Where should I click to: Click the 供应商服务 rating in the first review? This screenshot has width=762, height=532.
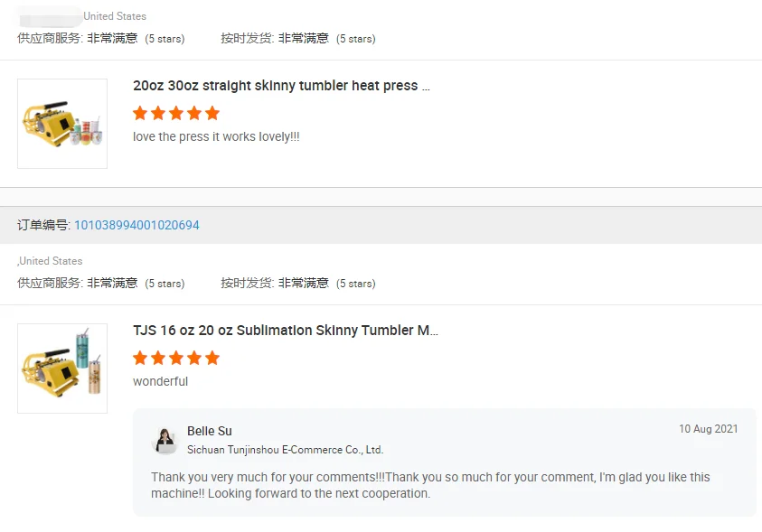tap(100, 39)
